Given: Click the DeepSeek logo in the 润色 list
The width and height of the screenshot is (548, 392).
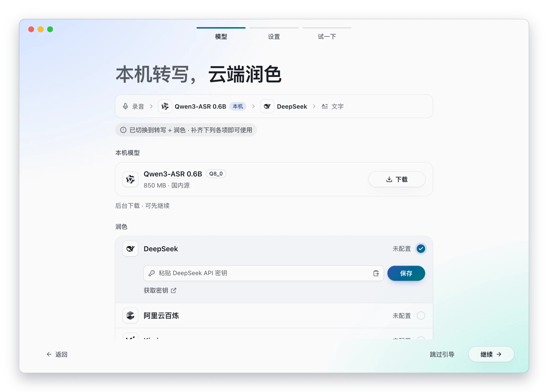Looking at the screenshot, I should click(x=130, y=249).
